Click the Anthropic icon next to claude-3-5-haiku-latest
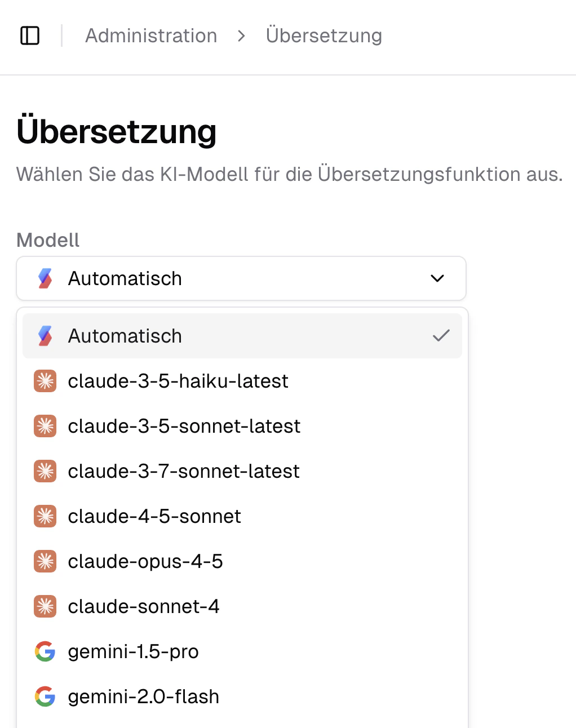 (45, 381)
